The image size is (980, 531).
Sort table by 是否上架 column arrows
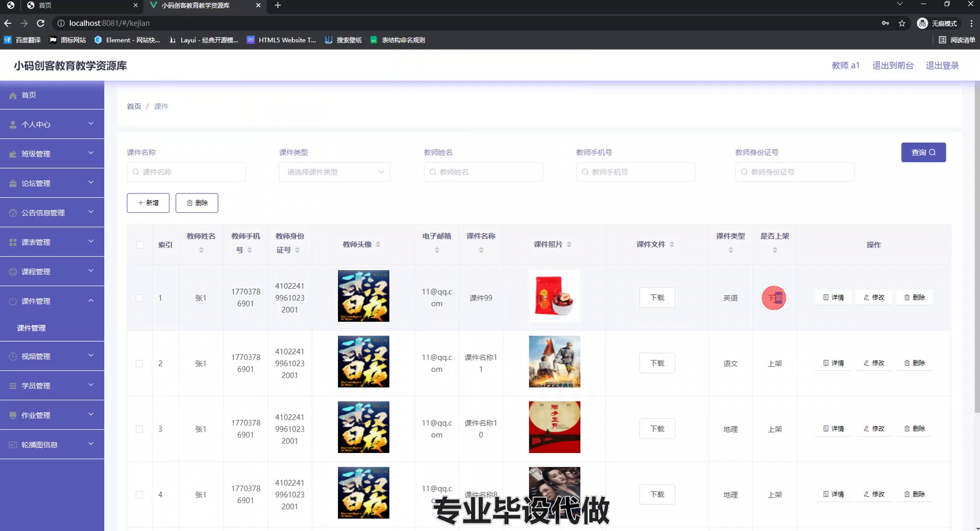[x=775, y=250]
